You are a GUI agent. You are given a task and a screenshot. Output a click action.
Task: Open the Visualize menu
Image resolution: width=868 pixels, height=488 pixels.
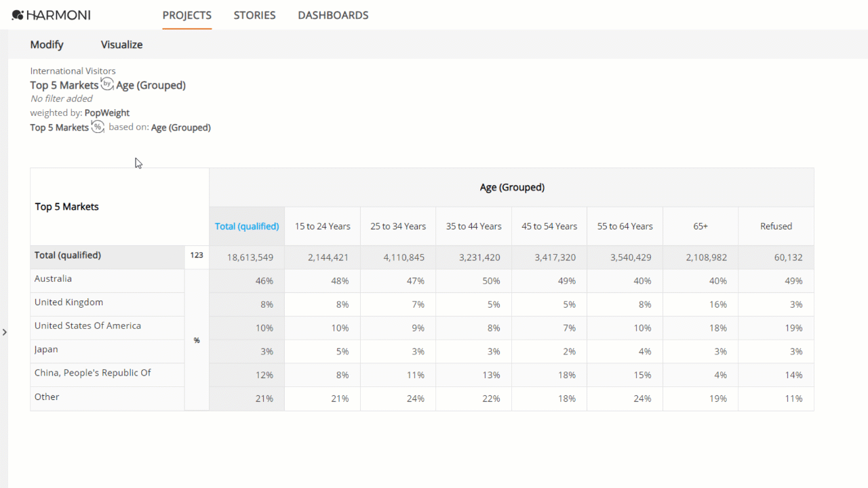coord(121,45)
